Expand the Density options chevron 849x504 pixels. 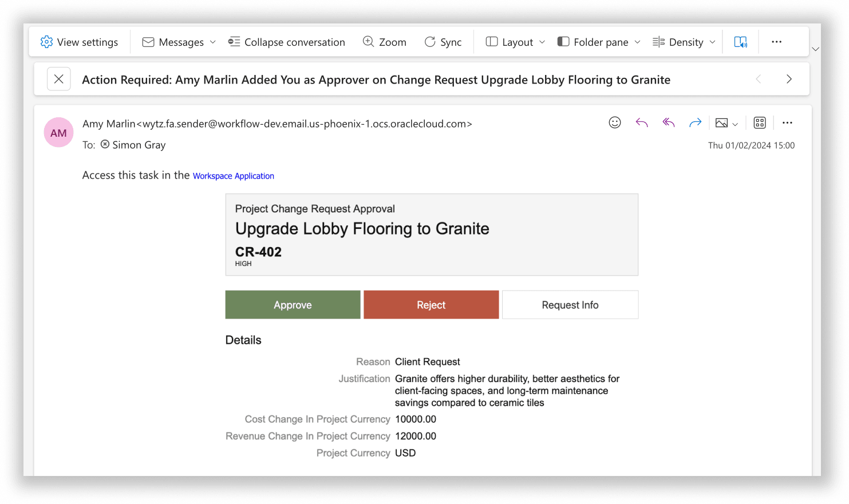(713, 41)
